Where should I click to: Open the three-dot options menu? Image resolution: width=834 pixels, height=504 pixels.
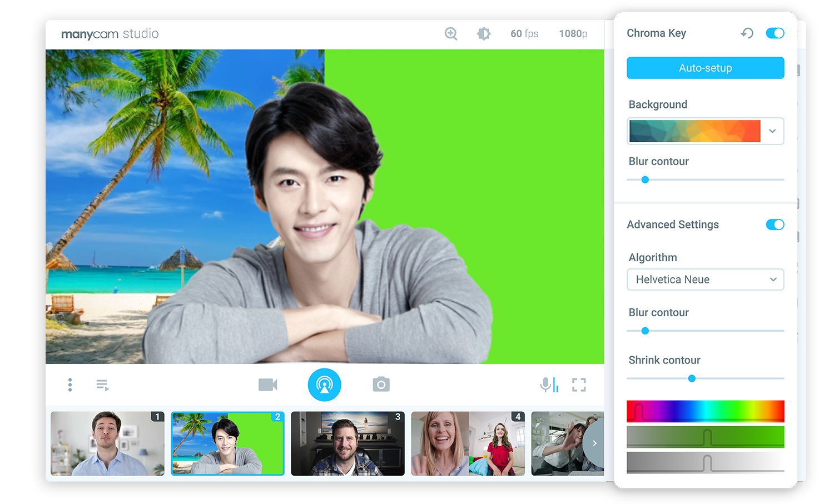70,384
